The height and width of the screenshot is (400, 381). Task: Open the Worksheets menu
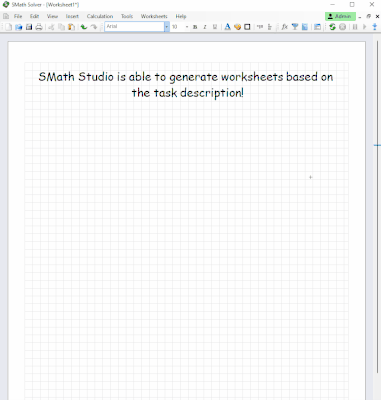pos(154,16)
